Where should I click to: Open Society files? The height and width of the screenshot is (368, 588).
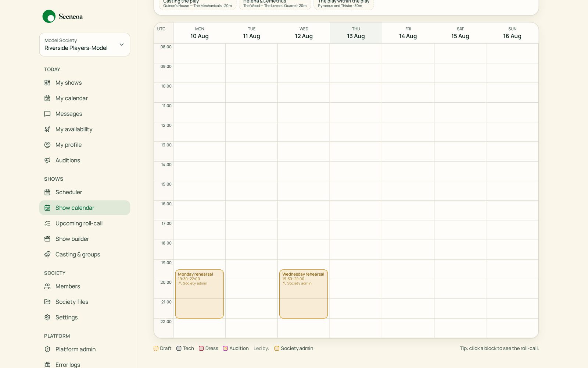tap(85, 302)
